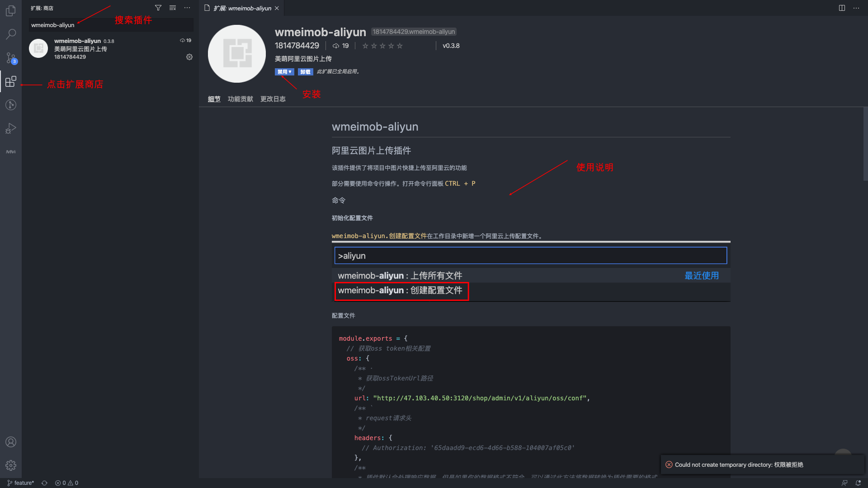
Task: Click the version label v0.3.8
Action: [x=451, y=46]
